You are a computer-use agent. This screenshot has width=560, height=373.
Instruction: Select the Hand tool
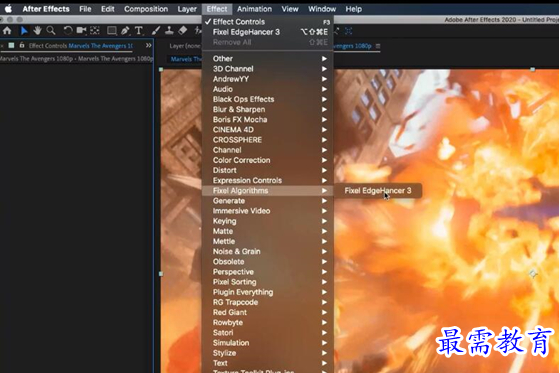click(x=37, y=31)
